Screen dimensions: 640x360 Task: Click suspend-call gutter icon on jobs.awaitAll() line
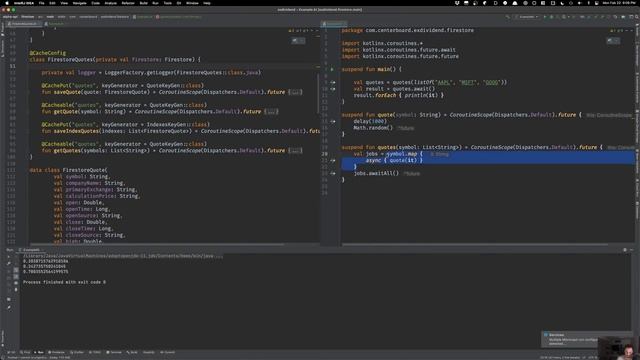(x=333, y=173)
